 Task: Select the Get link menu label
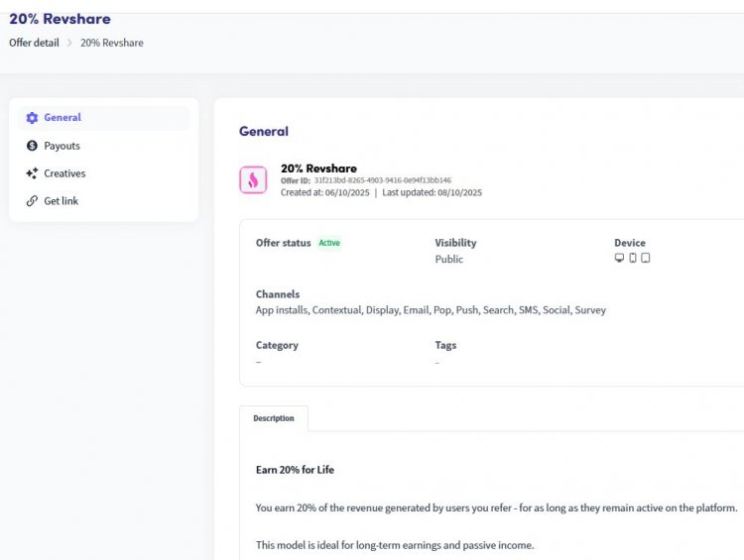tap(62, 201)
